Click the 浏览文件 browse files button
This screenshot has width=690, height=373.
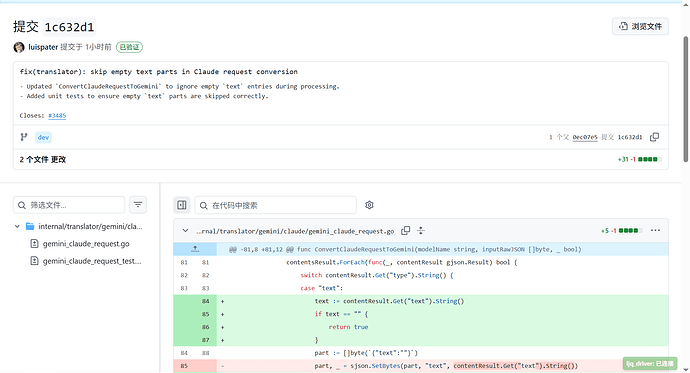(x=640, y=26)
